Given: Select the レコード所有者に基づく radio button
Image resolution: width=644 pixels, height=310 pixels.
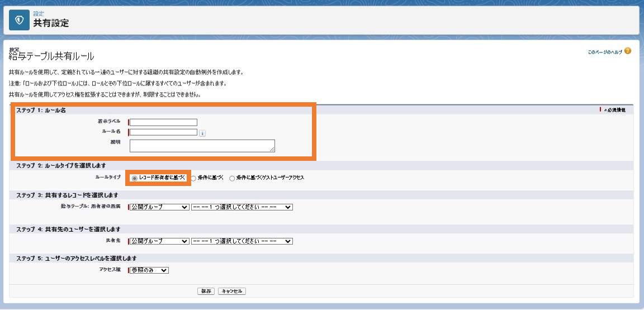Looking at the screenshot, I should tap(134, 178).
